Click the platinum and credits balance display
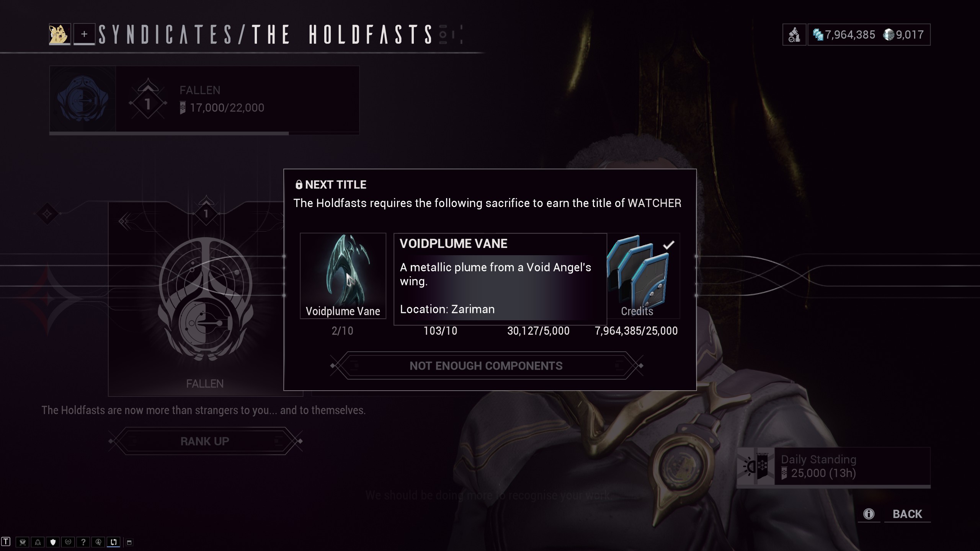The width and height of the screenshot is (980, 551). click(x=869, y=35)
